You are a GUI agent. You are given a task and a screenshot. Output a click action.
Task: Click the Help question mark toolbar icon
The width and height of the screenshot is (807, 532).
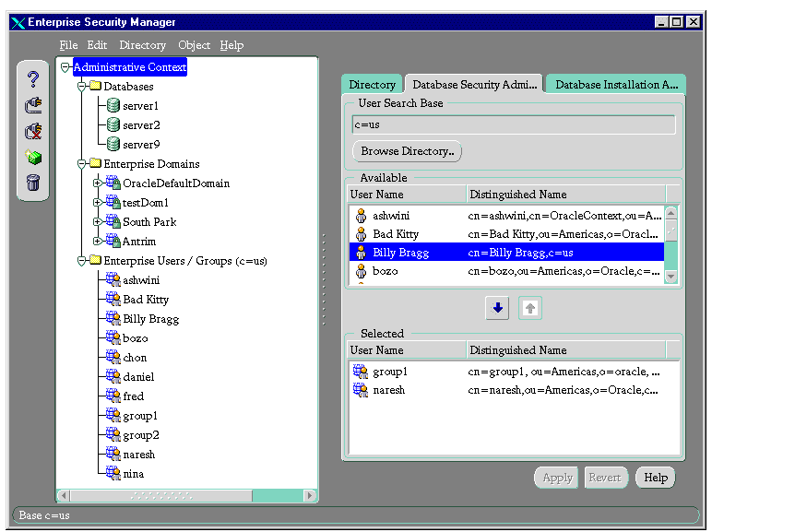pos(33,79)
